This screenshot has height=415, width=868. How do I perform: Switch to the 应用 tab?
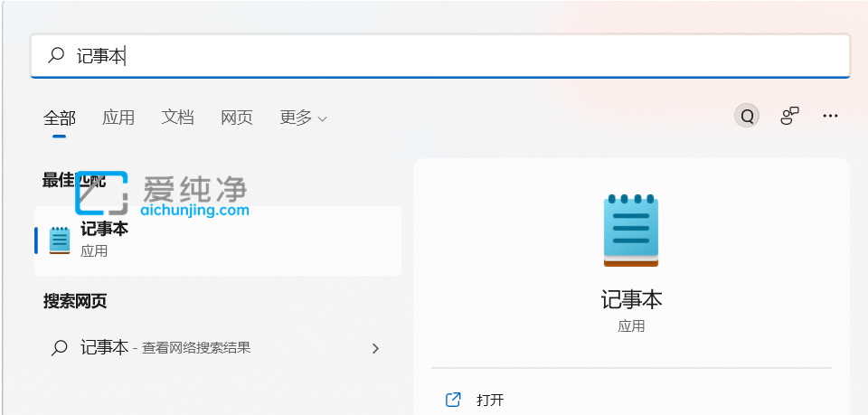(x=118, y=118)
